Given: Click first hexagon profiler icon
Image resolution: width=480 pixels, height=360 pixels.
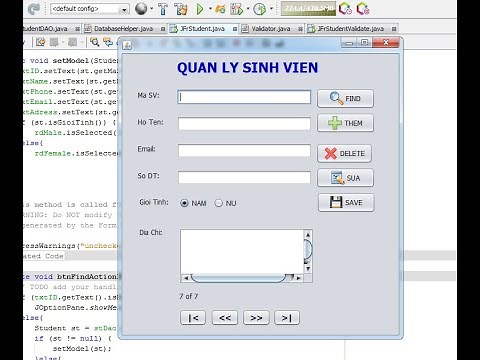Looking at the screenshot, I should 345,9.
